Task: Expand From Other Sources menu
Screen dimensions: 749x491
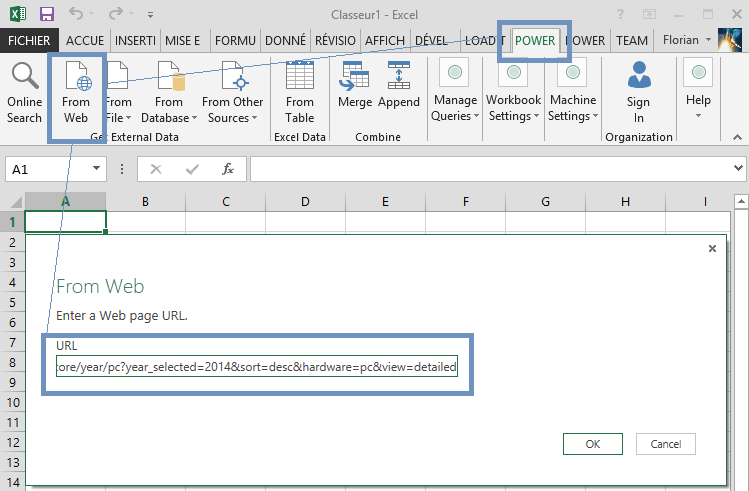Action: (x=233, y=94)
